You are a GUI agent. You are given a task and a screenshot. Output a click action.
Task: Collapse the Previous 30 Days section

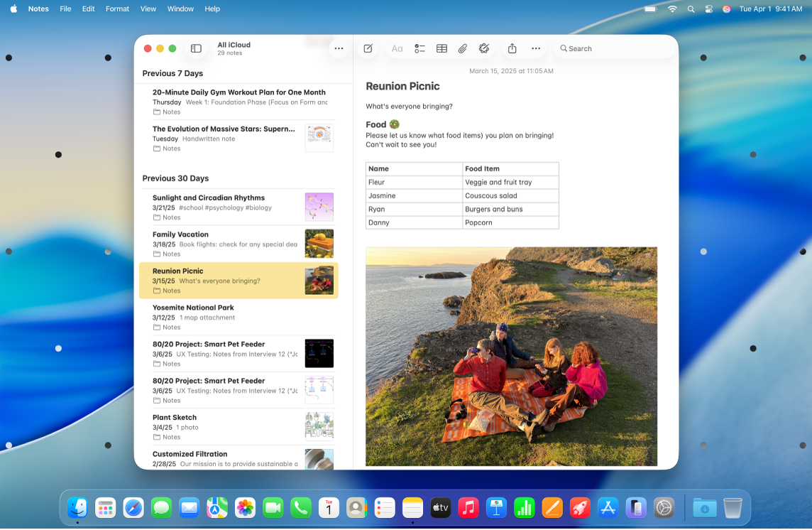click(x=175, y=178)
